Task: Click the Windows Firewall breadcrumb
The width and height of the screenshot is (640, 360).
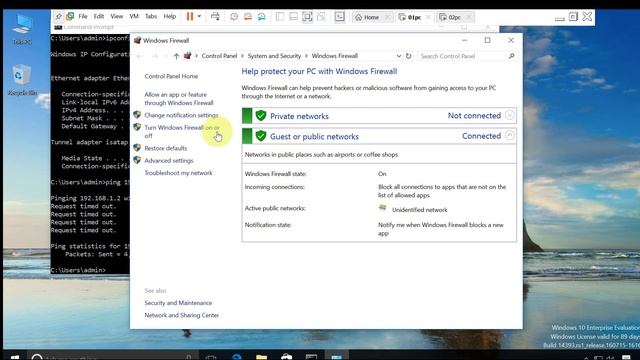Action: click(335, 56)
